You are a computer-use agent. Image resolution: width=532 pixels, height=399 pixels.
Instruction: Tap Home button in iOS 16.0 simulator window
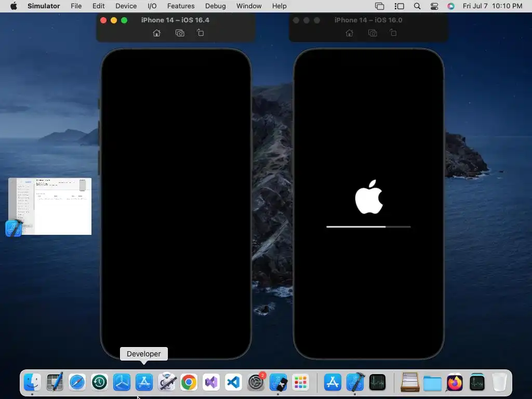point(349,33)
